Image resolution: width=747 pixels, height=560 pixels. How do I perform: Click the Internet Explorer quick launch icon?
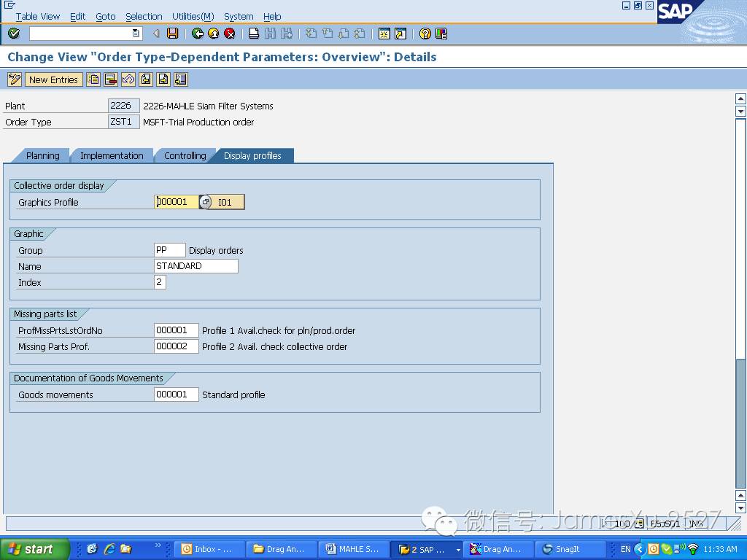tap(109, 549)
